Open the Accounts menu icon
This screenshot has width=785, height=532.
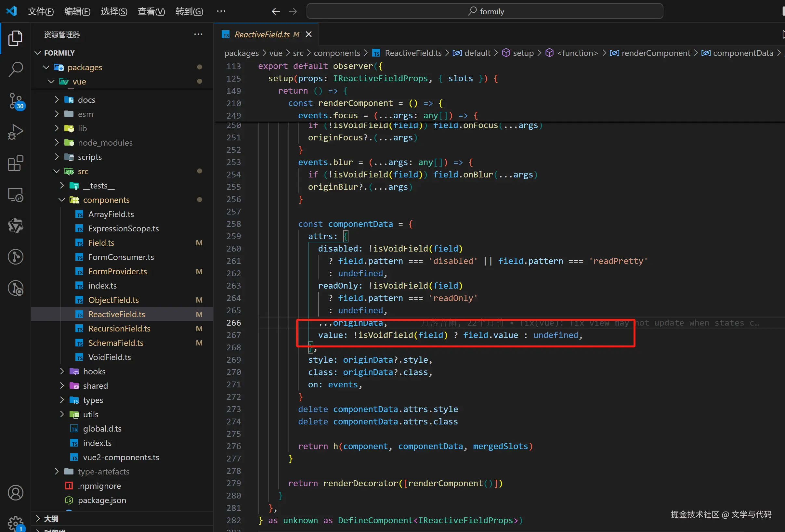(x=15, y=492)
